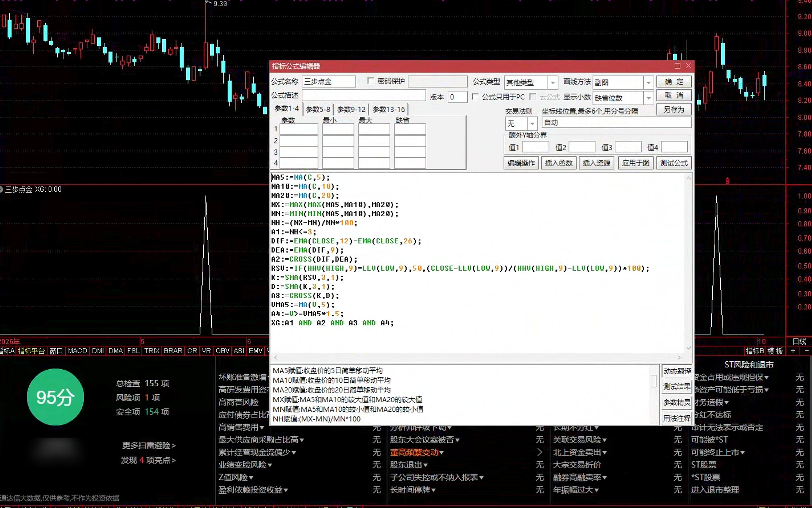This screenshot has width=812, height=508.
Task: Click the 动态翻译 button
Action: pos(677,371)
